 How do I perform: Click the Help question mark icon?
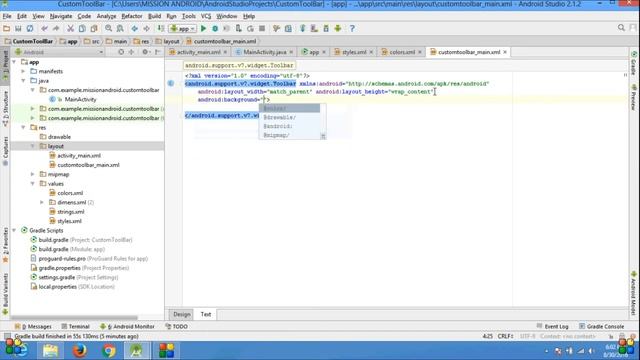[352, 29]
